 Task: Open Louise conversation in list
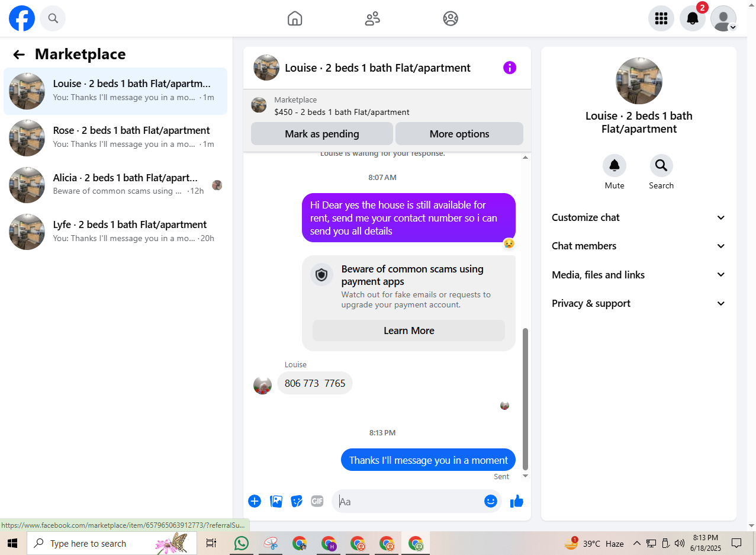[x=115, y=91]
